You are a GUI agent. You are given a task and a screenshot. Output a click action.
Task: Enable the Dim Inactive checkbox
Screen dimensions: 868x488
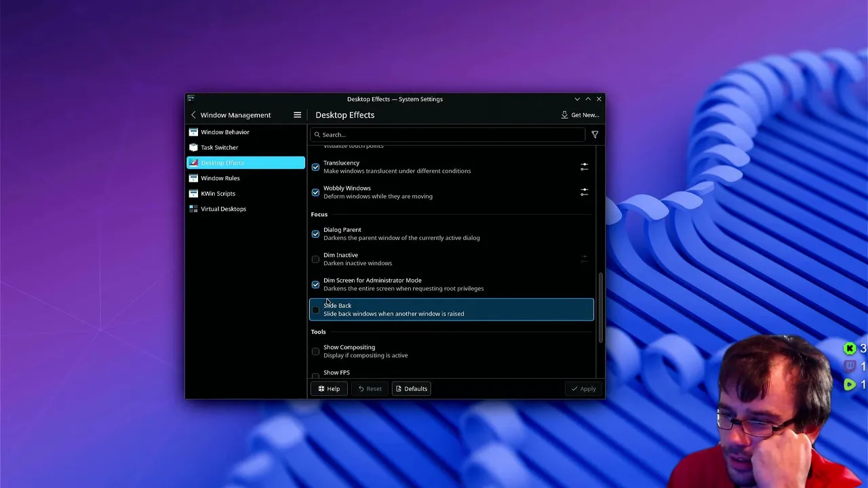(315, 260)
